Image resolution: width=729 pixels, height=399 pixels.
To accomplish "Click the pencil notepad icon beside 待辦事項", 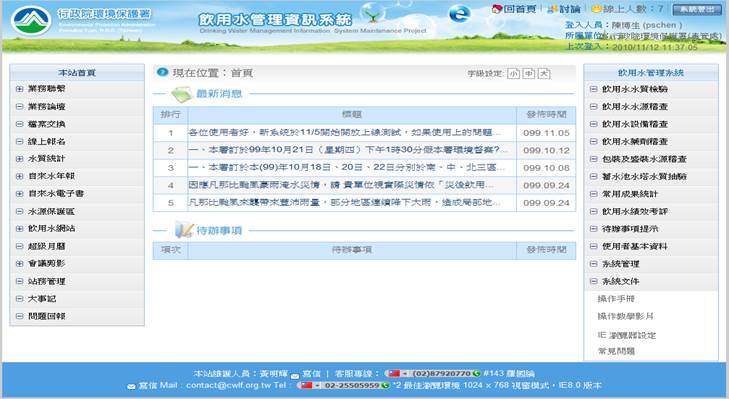I will tap(184, 230).
